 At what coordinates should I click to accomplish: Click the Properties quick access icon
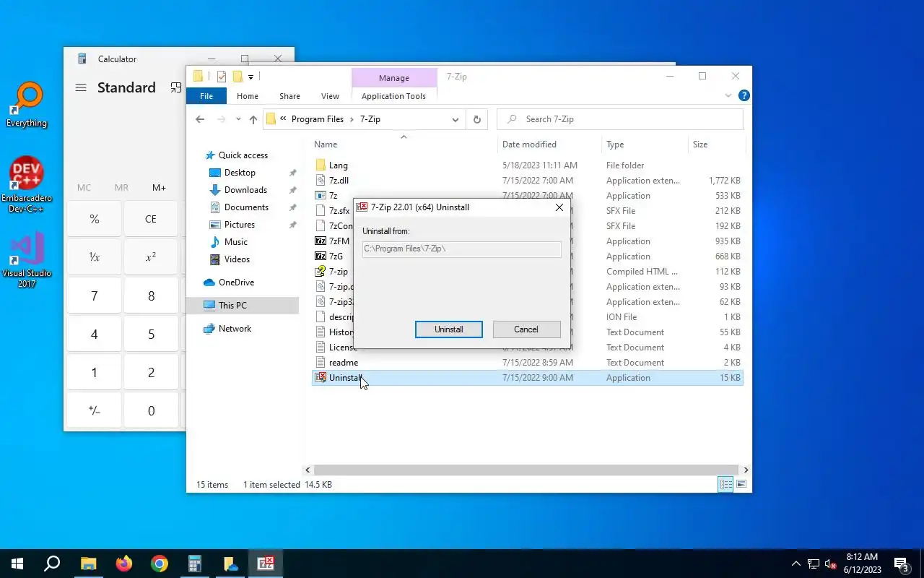pos(221,77)
